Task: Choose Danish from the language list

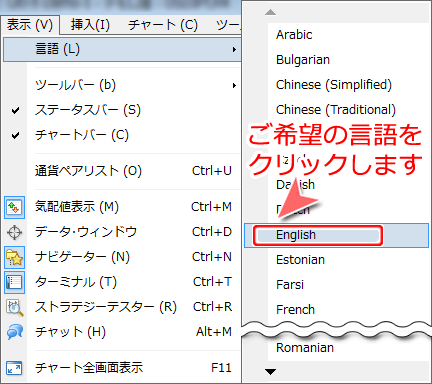Action: pyautogui.click(x=295, y=185)
